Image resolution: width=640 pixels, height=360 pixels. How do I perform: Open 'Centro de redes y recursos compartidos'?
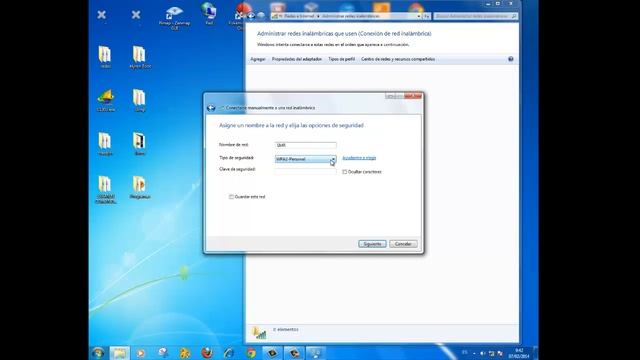[398, 59]
